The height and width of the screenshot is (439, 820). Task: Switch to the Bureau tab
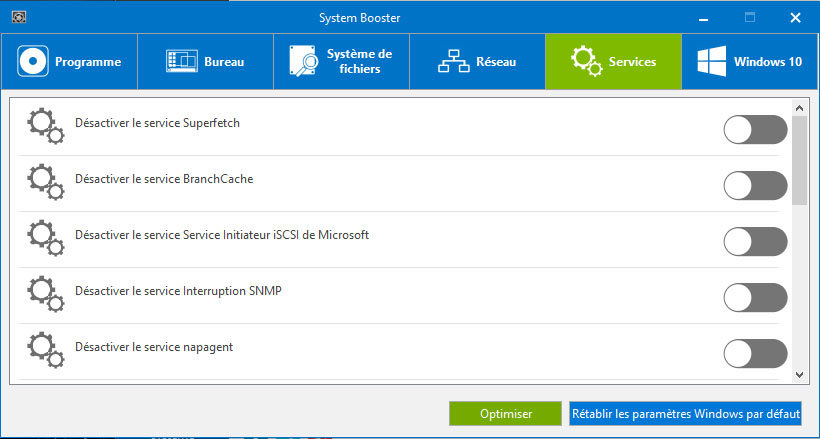(206, 62)
